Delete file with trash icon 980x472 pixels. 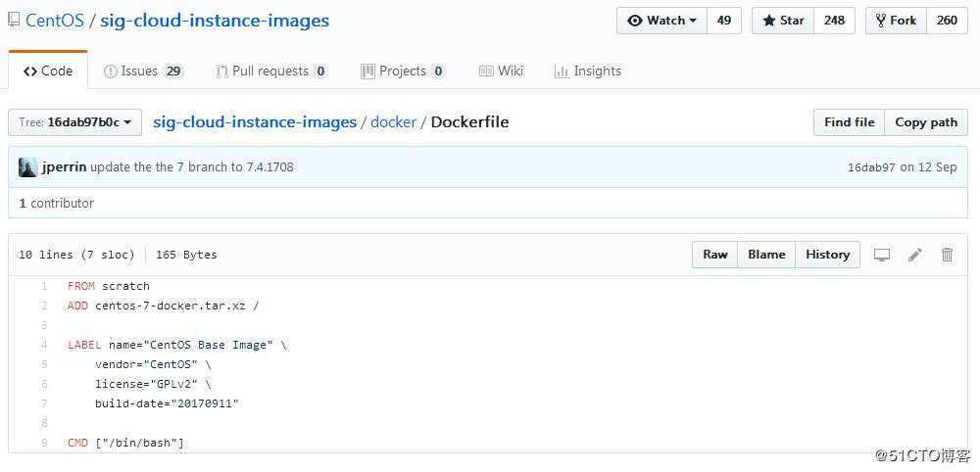tap(948, 255)
